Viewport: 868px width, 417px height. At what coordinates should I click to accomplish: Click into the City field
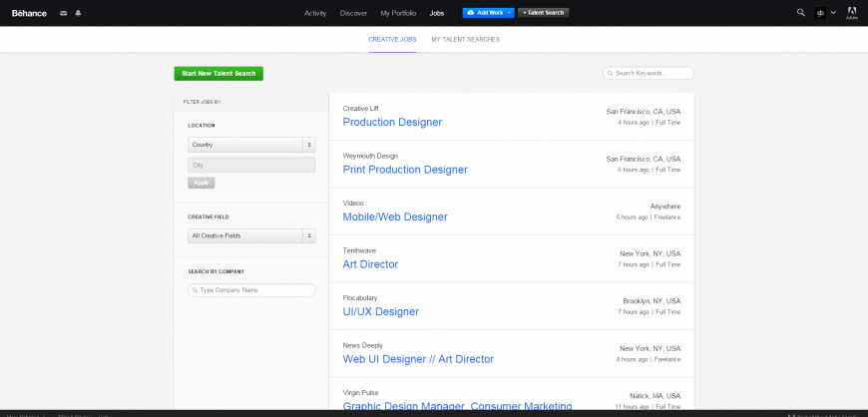251,165
